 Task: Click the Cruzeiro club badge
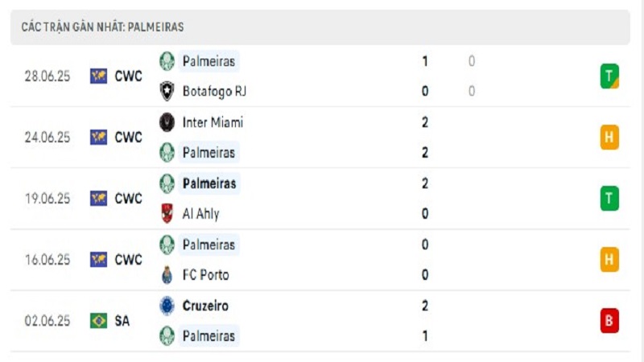(167, 306)
